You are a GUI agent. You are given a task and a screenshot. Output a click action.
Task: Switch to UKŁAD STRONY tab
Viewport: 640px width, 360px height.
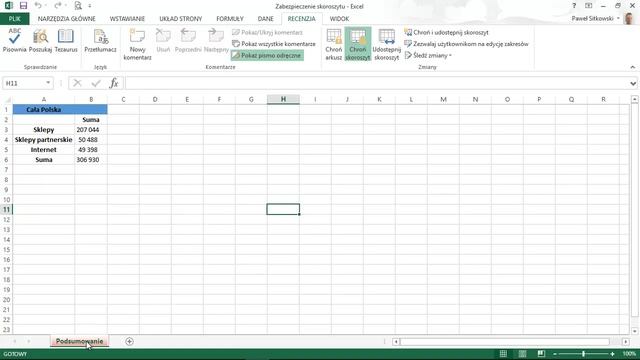180,19
